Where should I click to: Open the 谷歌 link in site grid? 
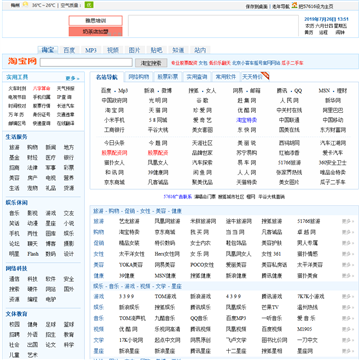coord(202,100)
